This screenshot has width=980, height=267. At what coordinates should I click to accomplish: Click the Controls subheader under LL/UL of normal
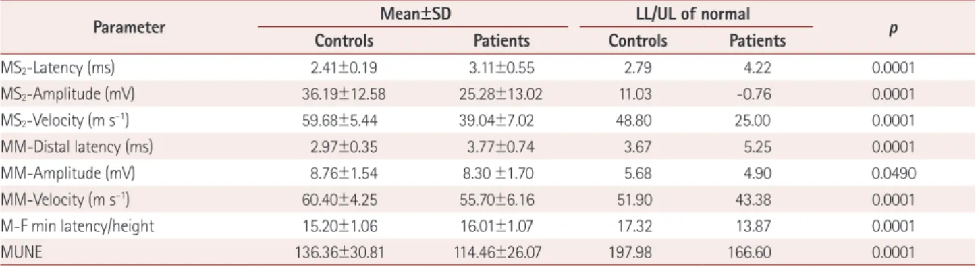(638, 41)
